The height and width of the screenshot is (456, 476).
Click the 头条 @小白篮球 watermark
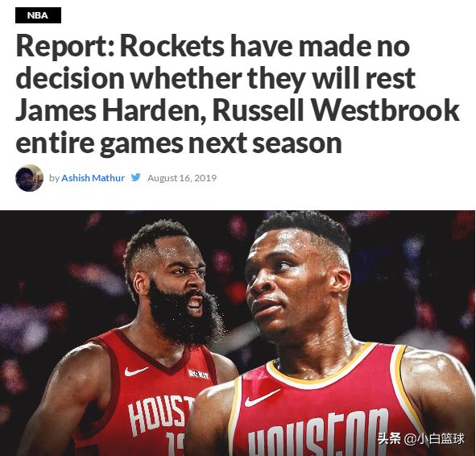420,438
